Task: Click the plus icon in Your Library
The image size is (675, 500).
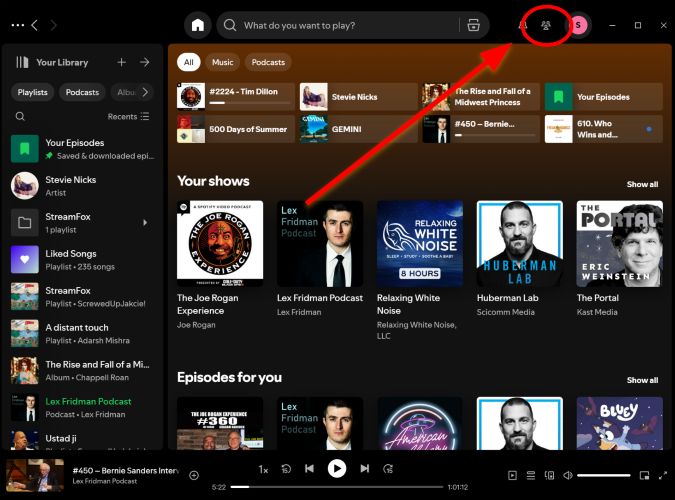Action: coord(121,62)
